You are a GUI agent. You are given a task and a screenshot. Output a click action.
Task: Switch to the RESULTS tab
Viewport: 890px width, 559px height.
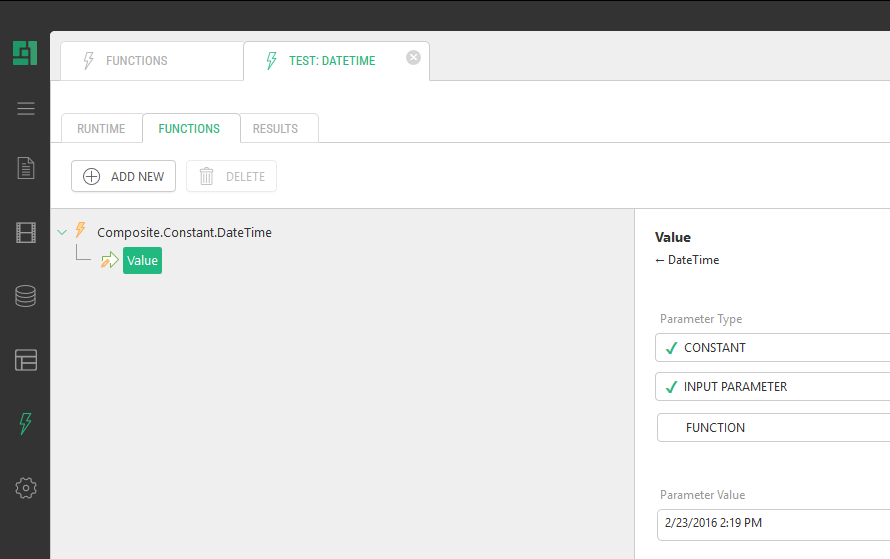[x=275, y=129]
